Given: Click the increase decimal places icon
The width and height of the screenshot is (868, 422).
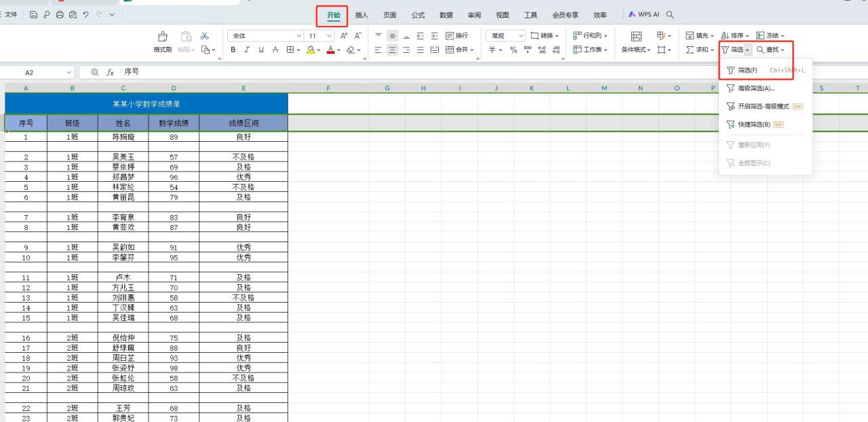Looking at the screenshot, I should point(542,50).
